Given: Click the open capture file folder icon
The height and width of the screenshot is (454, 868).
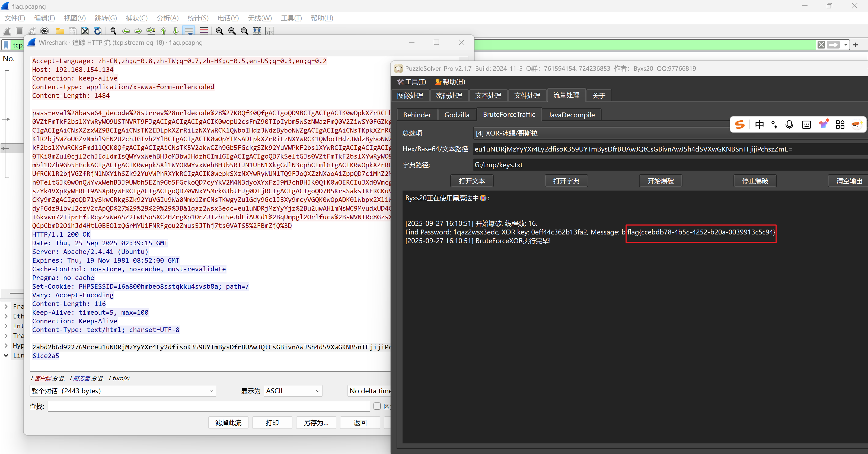Looking at the screenshot, I should coord(60,31).
